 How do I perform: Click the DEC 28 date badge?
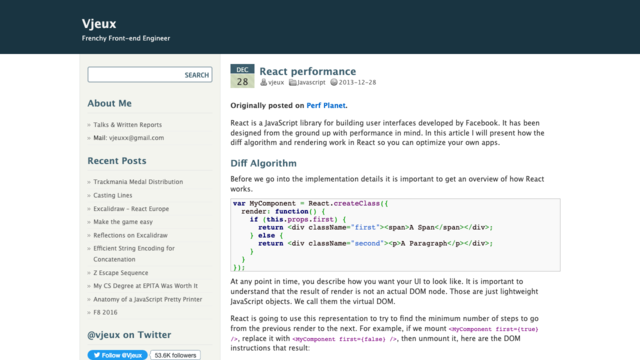(242, 76)
